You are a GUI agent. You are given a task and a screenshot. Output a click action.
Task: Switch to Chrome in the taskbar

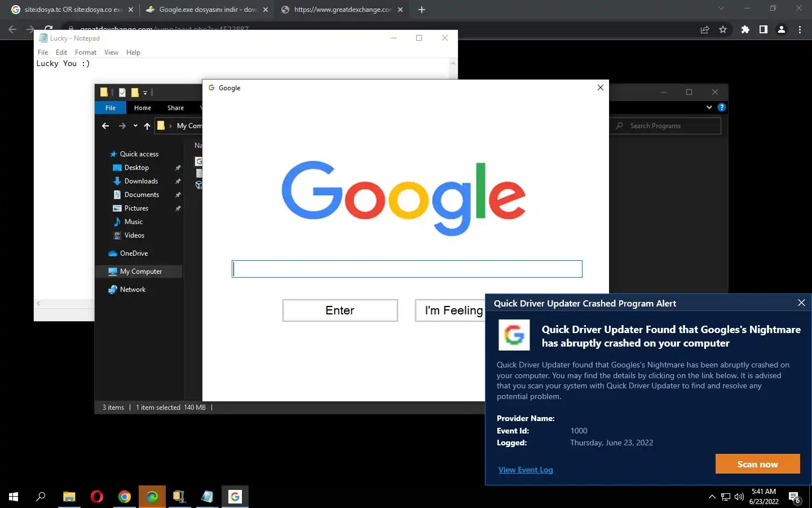(124, 497)
